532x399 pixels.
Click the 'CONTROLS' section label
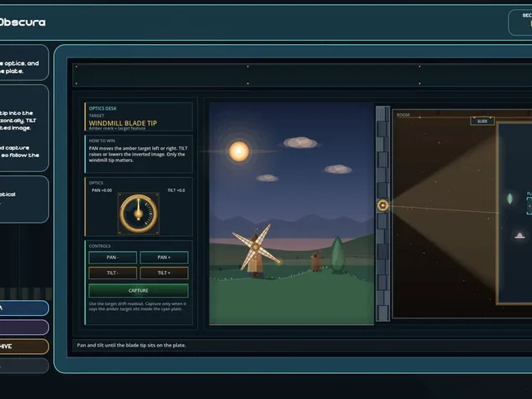click(x=100, y=246)
